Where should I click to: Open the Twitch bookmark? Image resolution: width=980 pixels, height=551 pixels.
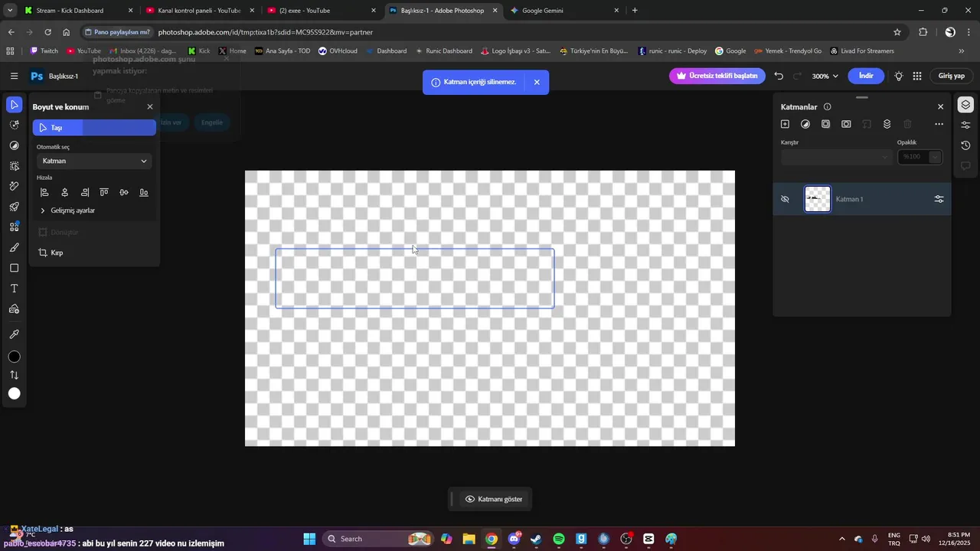click(44, 51)
